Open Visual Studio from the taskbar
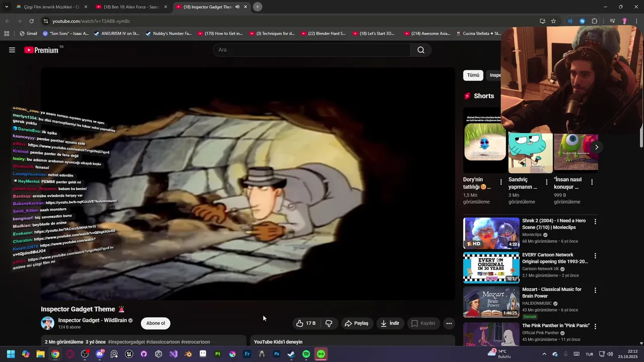Screen dimensions: 644x362 tap(174, 354)
